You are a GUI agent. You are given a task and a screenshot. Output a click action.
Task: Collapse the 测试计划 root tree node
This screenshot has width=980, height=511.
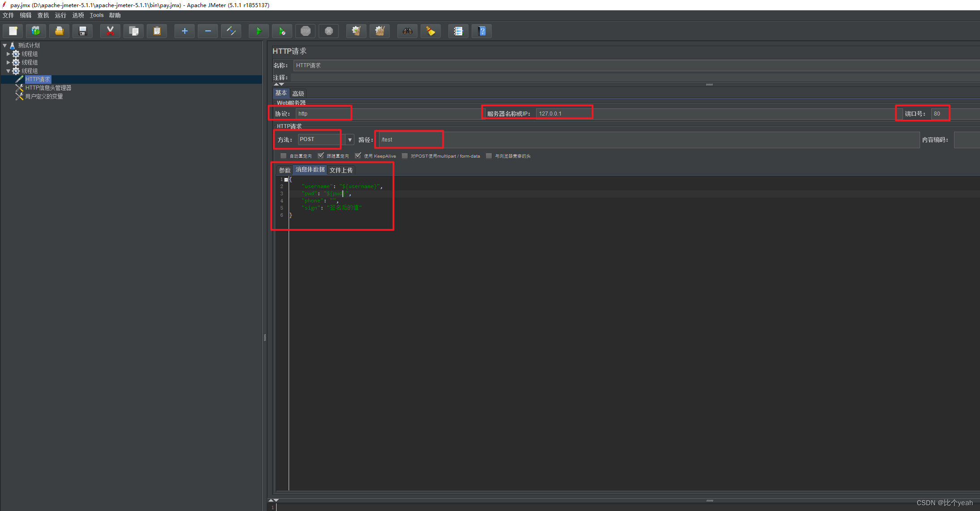(5, 45)
